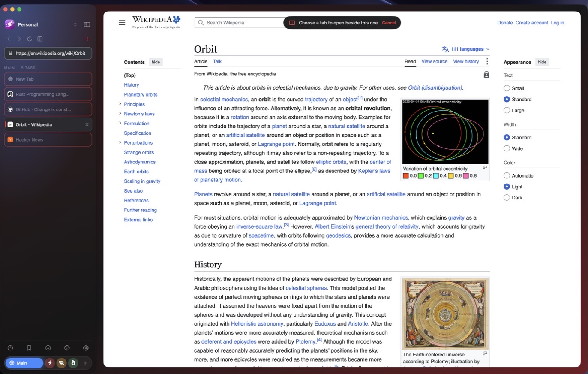Switch to the Hacker News tab
Viewport: 588px width, 374px height.
pos(48,139)
